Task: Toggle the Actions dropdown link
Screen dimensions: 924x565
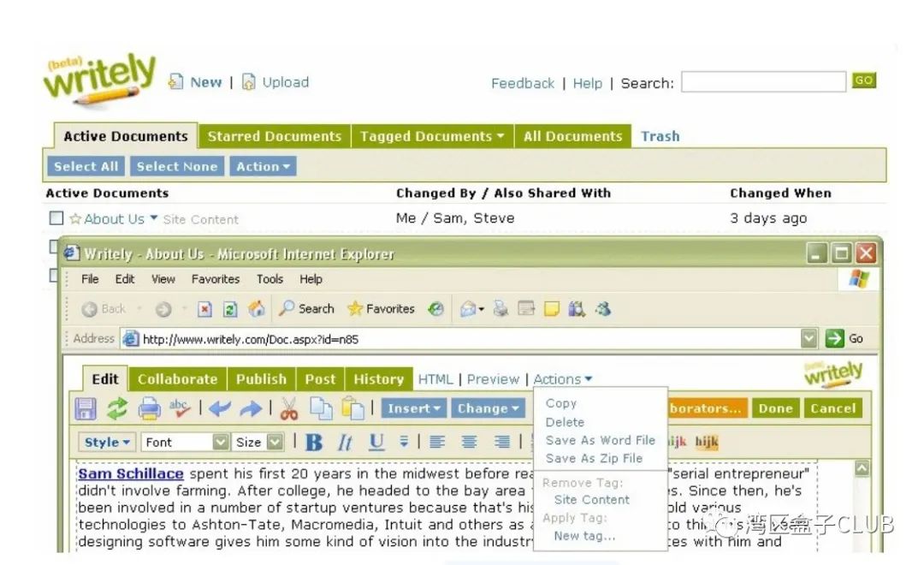Action: coord(563,379)
